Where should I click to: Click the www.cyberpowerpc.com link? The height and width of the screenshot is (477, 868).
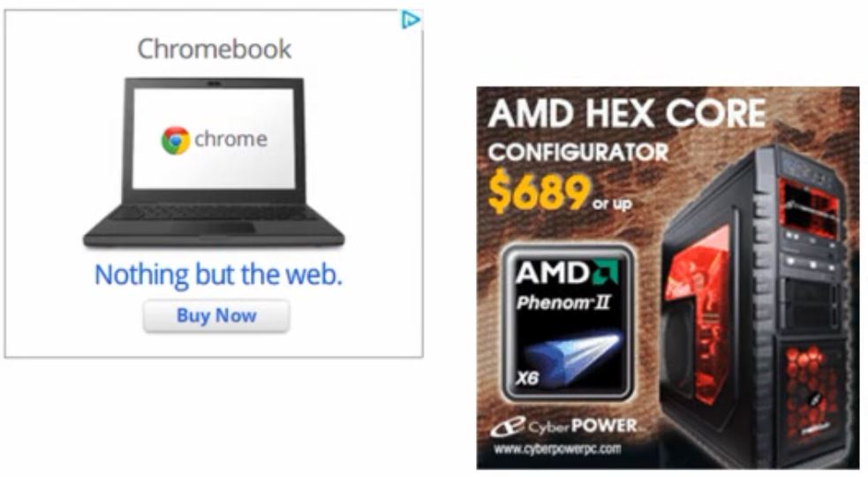[x=557, y=448]
